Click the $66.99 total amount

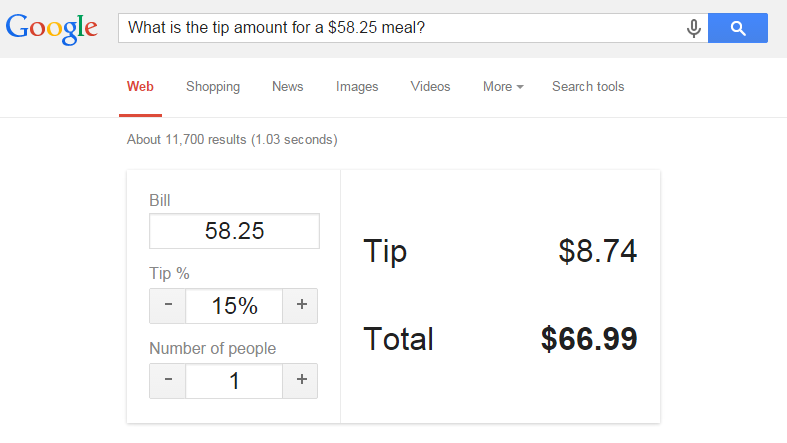[589, 339]
